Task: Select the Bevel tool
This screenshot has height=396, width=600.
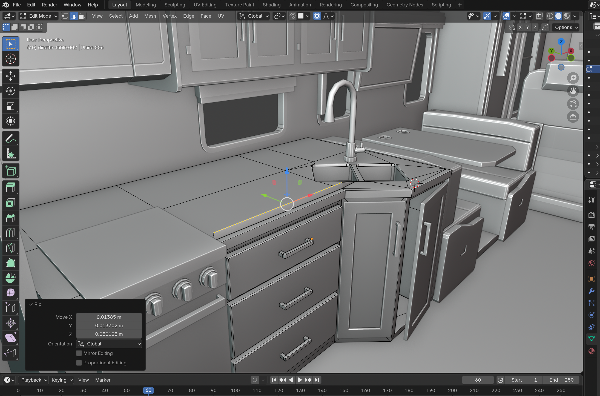Action: point(10,218)
